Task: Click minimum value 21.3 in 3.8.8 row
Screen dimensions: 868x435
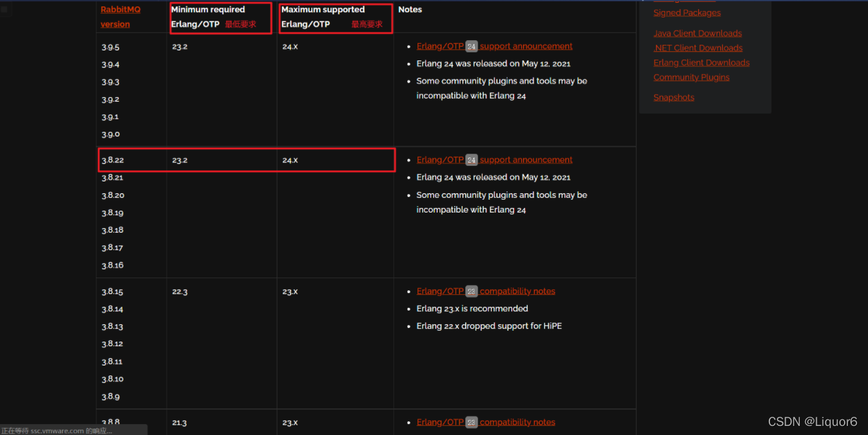Action: (x=179, y=423)
